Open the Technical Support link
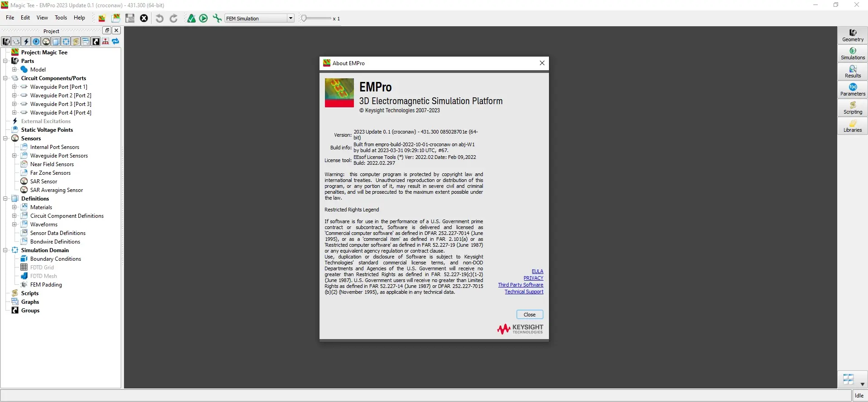This screenshot has width=868, height=402. click(524, 292)
